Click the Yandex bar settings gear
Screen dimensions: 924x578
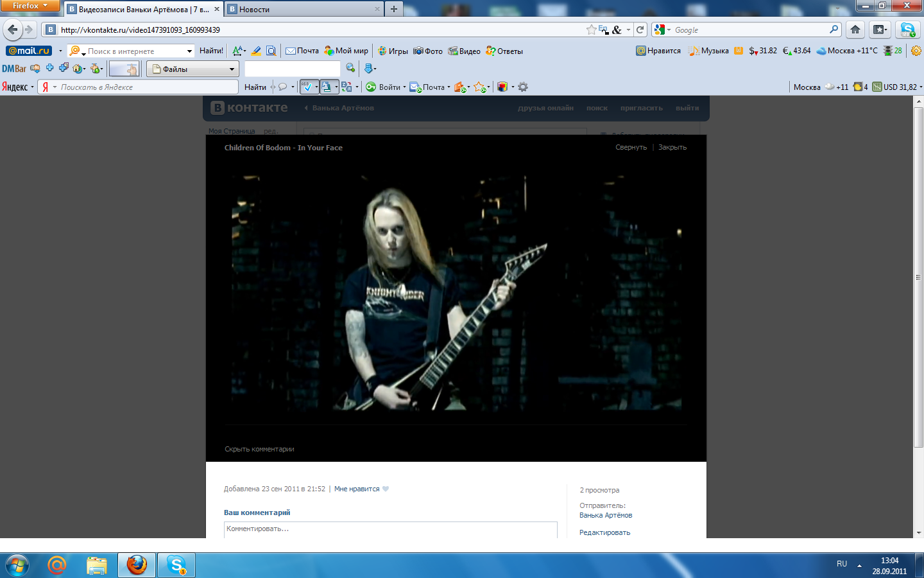(523, 87)
